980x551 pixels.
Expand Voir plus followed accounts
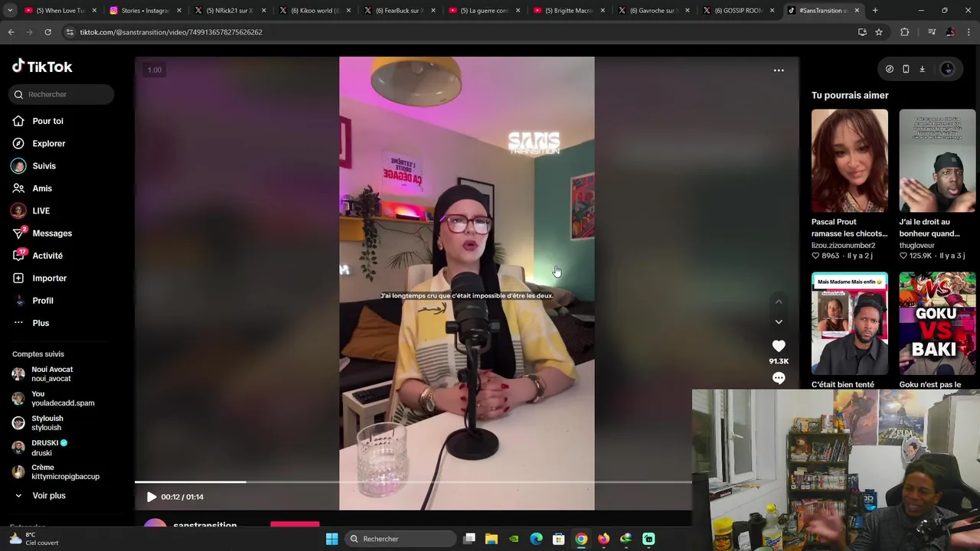pos(41,496)
